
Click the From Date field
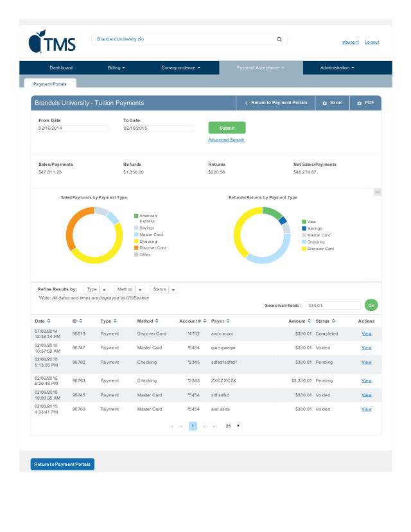tap(73, 129)
